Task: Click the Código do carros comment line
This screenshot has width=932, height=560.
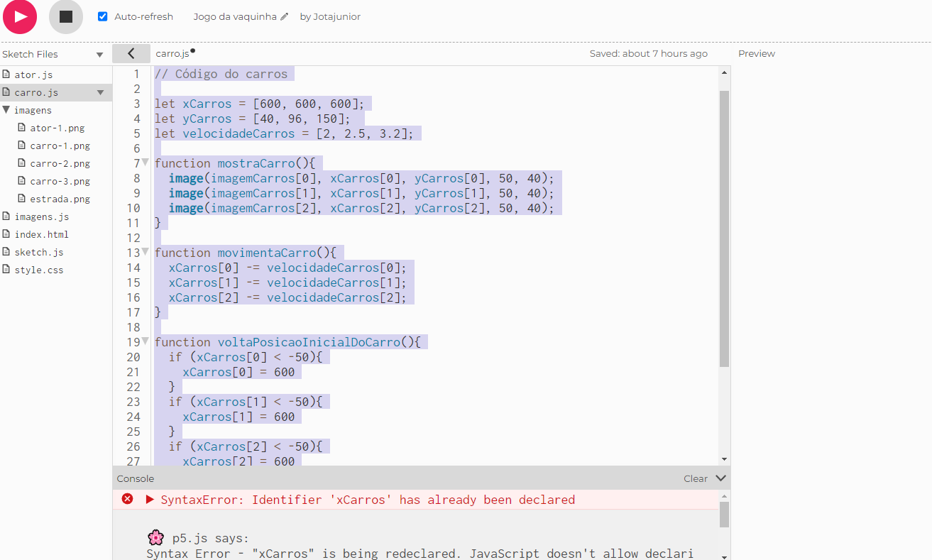Action: click(221, 74)
